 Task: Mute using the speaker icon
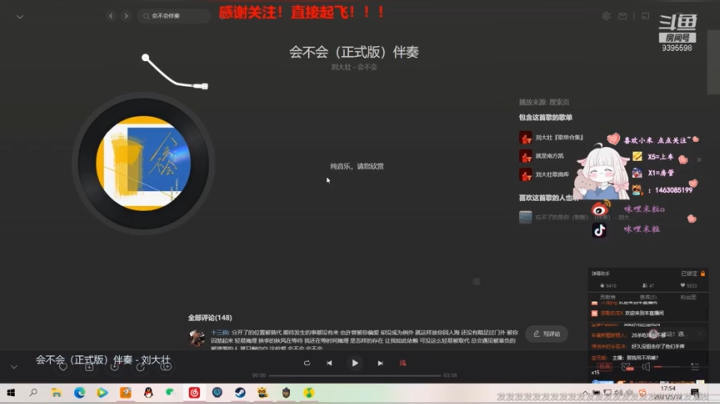tap(646, 367)
